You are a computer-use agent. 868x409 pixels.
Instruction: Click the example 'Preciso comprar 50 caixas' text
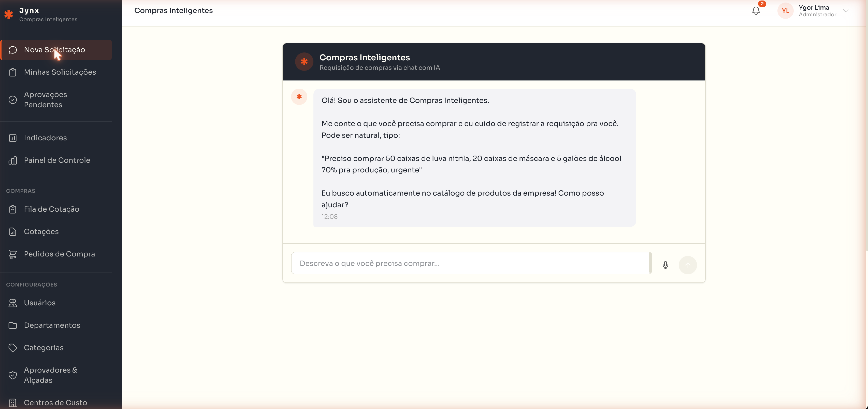pos(471,164)
